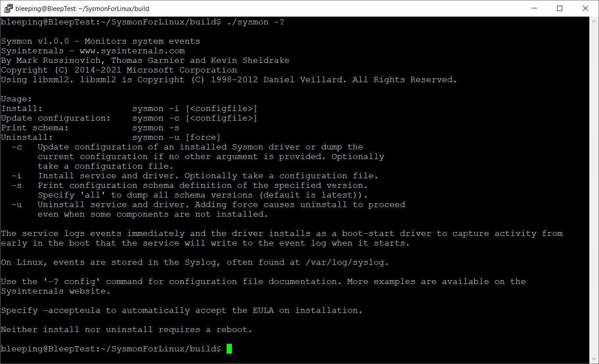Select the Usage: section header
The height and width of the screenshot is (364, 599).
coord(16,98)
